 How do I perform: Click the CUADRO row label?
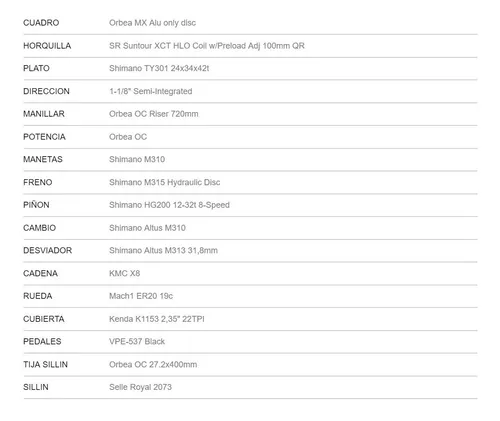click(41, 23)
